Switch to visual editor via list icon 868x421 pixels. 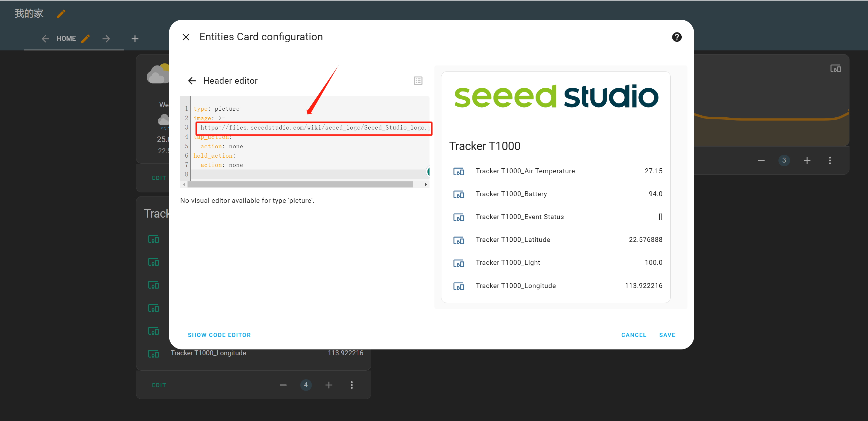click(x=418, y=81)
